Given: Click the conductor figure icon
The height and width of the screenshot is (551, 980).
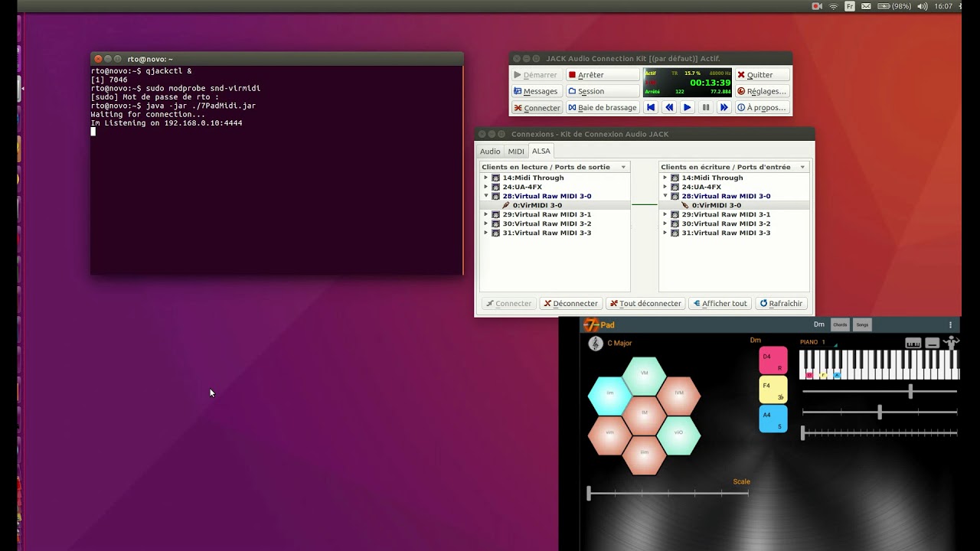Looking at the screenshot, I should [951, 343].
